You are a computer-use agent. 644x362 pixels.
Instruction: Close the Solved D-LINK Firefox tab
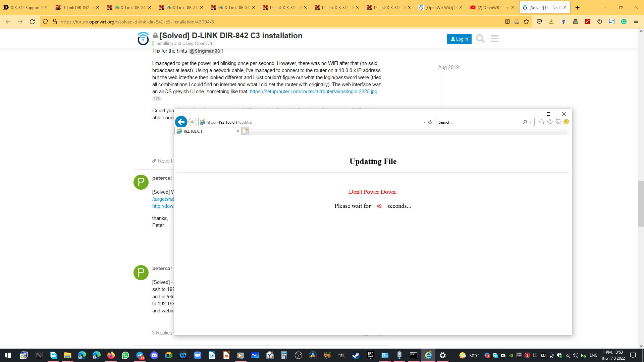(x=565, y=7)
